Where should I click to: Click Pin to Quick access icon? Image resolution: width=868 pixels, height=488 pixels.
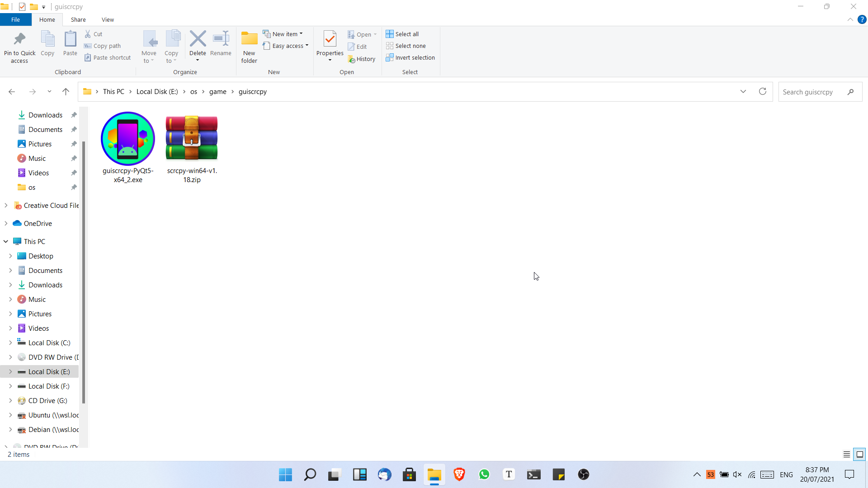point(19,47)
